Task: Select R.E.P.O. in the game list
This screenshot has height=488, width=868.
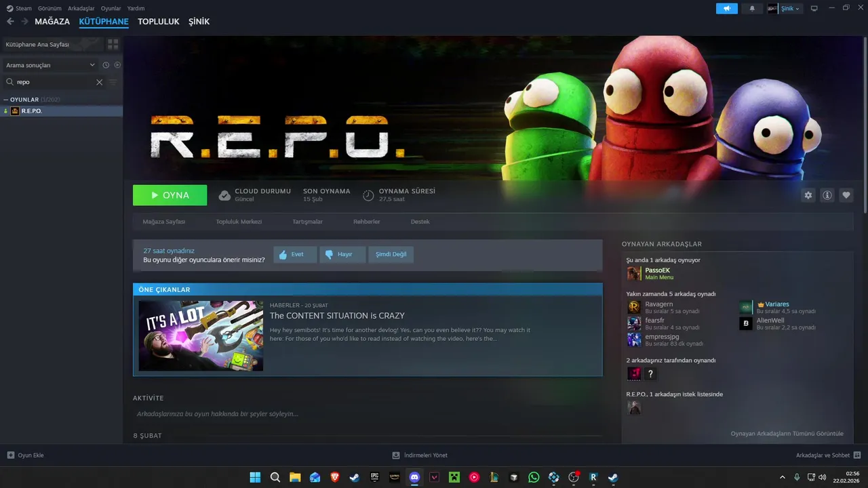Action: tap(62, 111)
